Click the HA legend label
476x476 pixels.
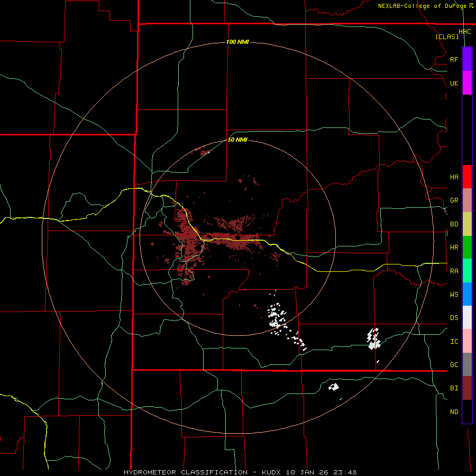pos(454,177)
